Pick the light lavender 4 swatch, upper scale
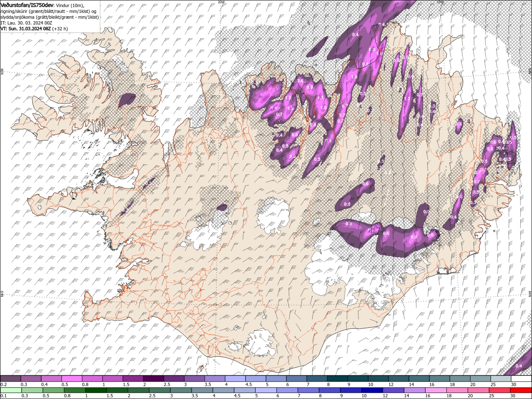 click(235, 379)
